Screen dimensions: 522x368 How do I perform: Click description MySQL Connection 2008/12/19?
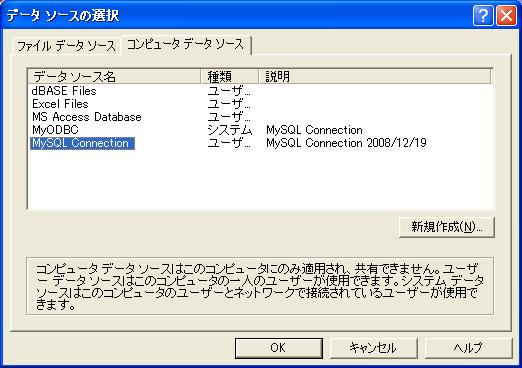pos(346,143)
